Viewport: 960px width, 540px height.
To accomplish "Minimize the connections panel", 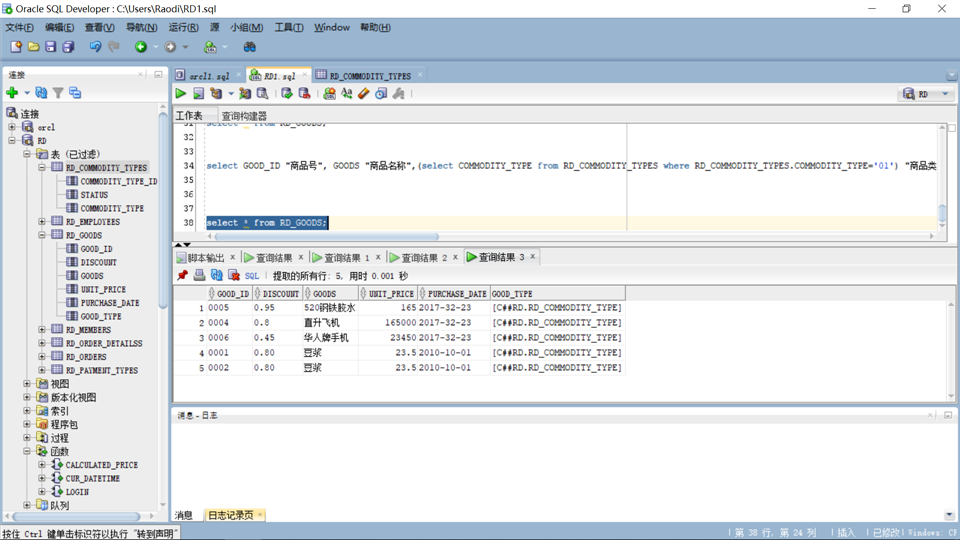I will tap(159, 75).
